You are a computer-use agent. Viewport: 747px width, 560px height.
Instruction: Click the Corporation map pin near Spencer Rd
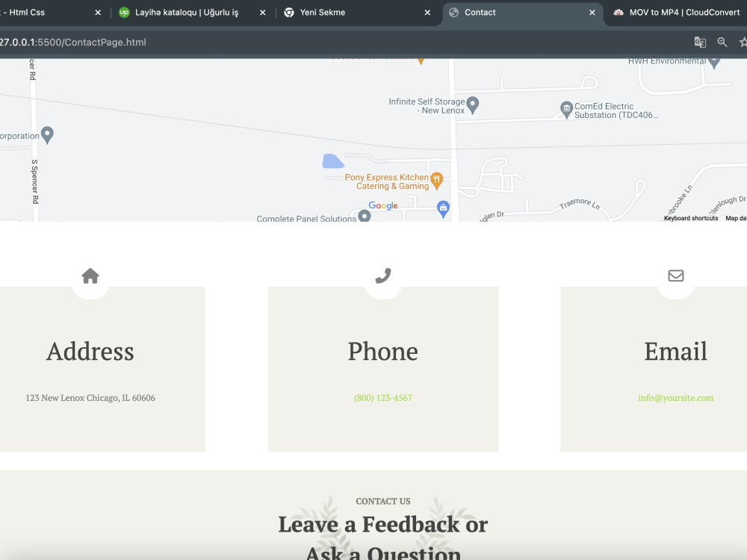(x=47, y=134)
